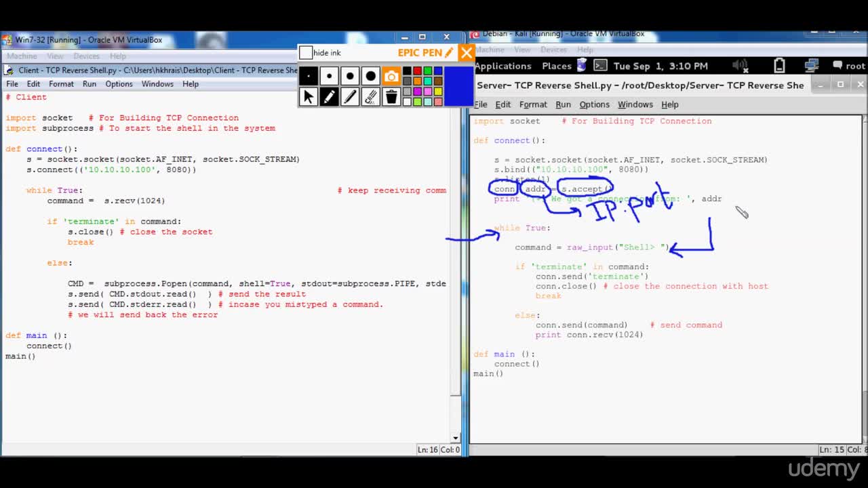Select the largest pen size in Epic Pen

point(370,76)
